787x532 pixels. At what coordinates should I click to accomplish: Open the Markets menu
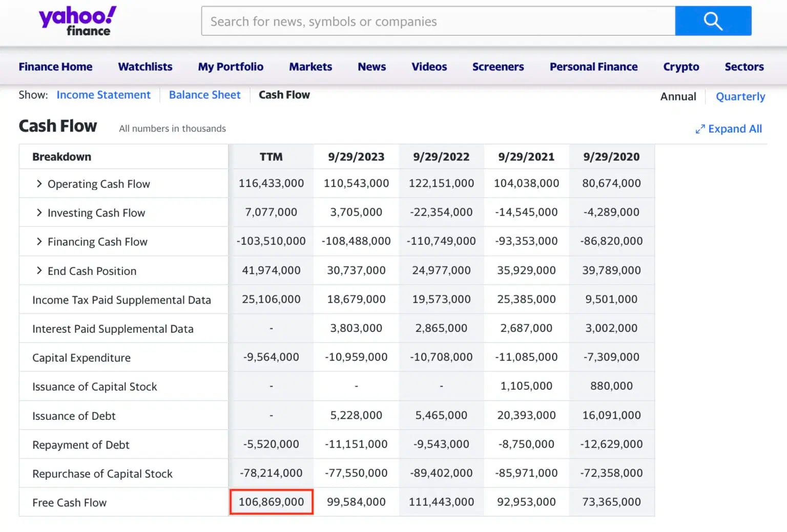tap(310, 67)
